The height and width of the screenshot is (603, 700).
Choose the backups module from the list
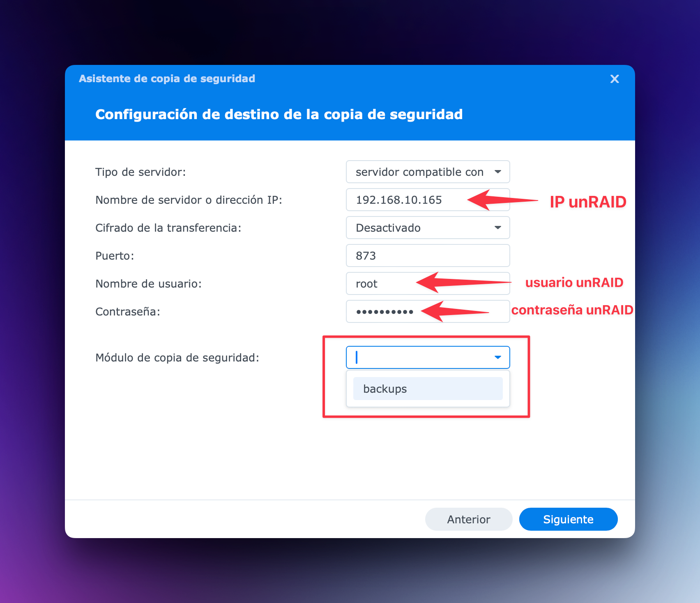pos(428,389)
